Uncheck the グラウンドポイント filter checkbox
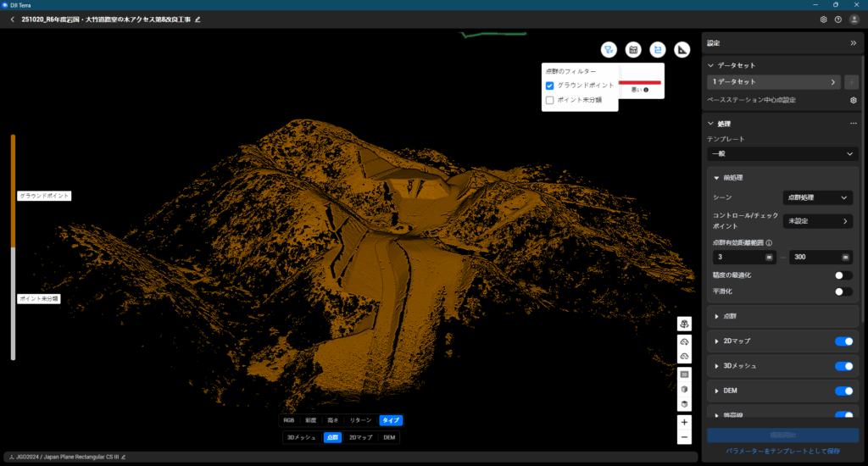This screenshot has height=466, width=868. tap(550, 86)
